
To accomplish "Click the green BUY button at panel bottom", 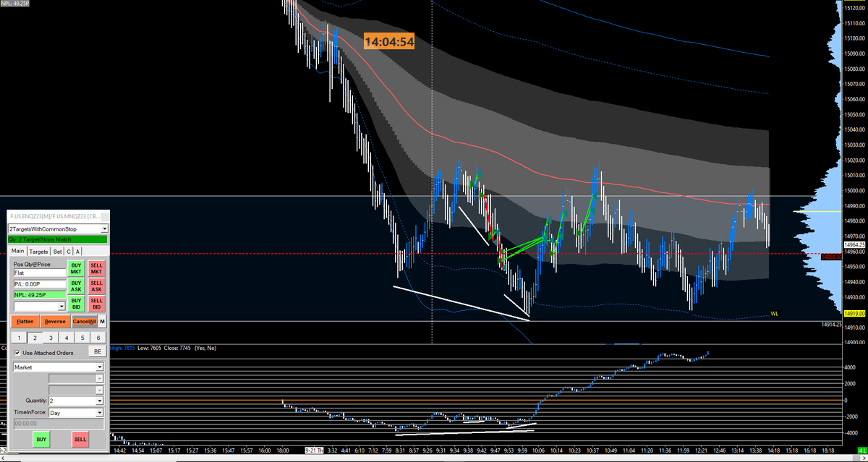I will tap(41, 439).
